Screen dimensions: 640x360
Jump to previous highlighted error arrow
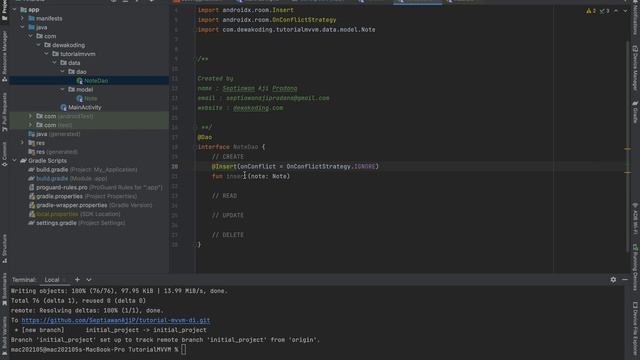tap(616, 11)
